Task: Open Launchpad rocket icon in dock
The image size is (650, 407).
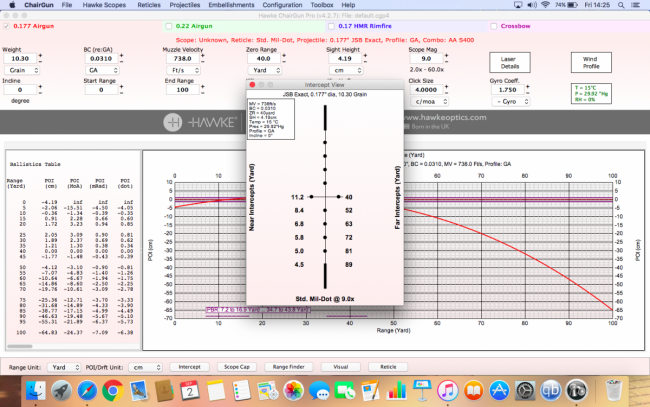Action: [x=61, y=390]
